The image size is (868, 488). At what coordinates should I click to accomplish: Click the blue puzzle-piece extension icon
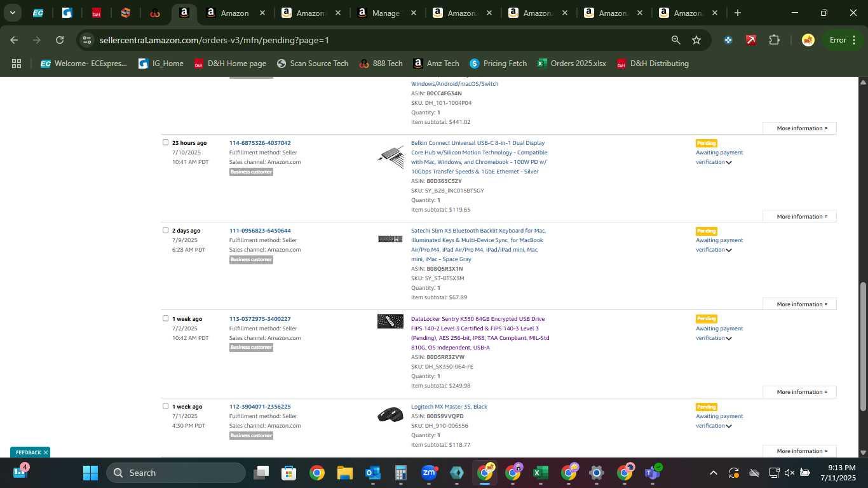tap(728, 40)
